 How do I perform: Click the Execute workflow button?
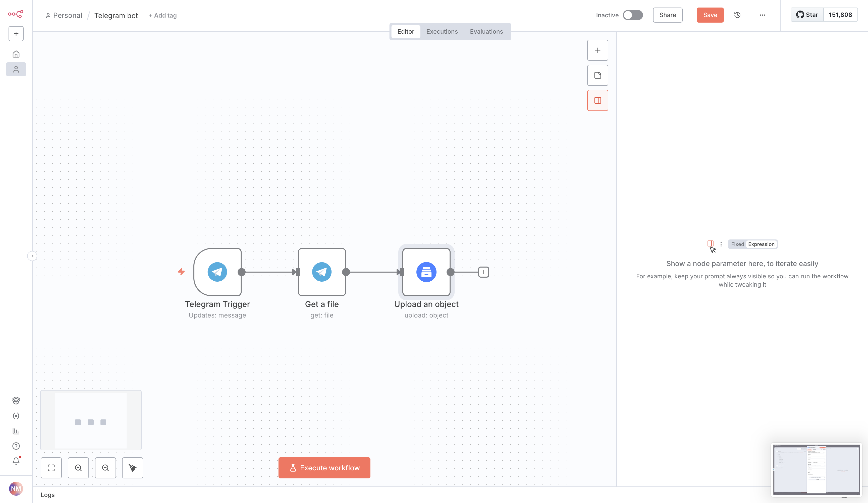324,468
